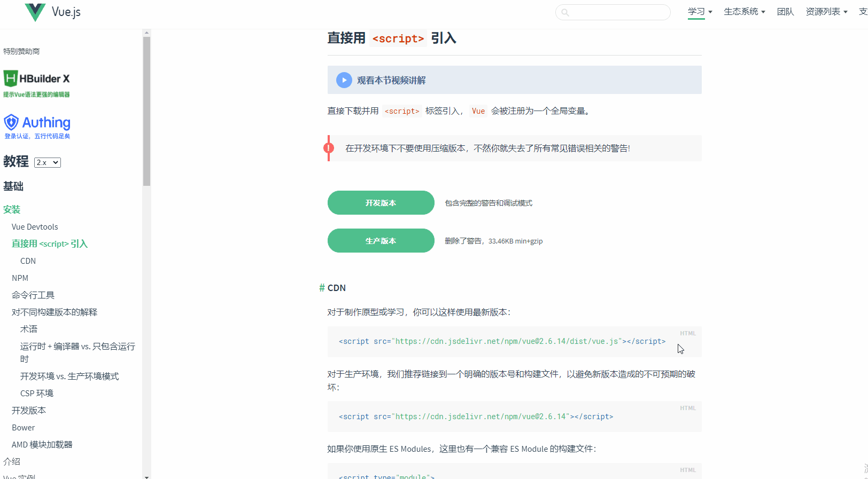Open 介绍 sidebar entry
The width and height of the screenshot is (868, 479).
coord(12,461)
